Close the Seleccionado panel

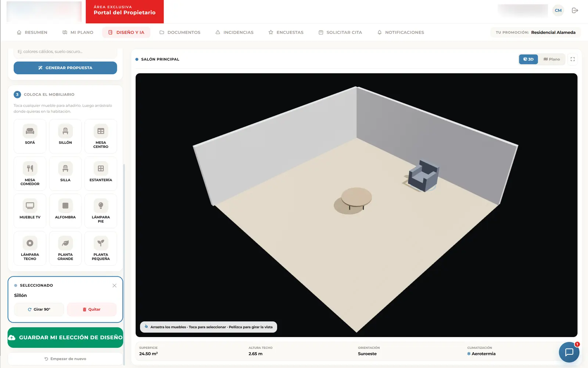pos(114,286)
